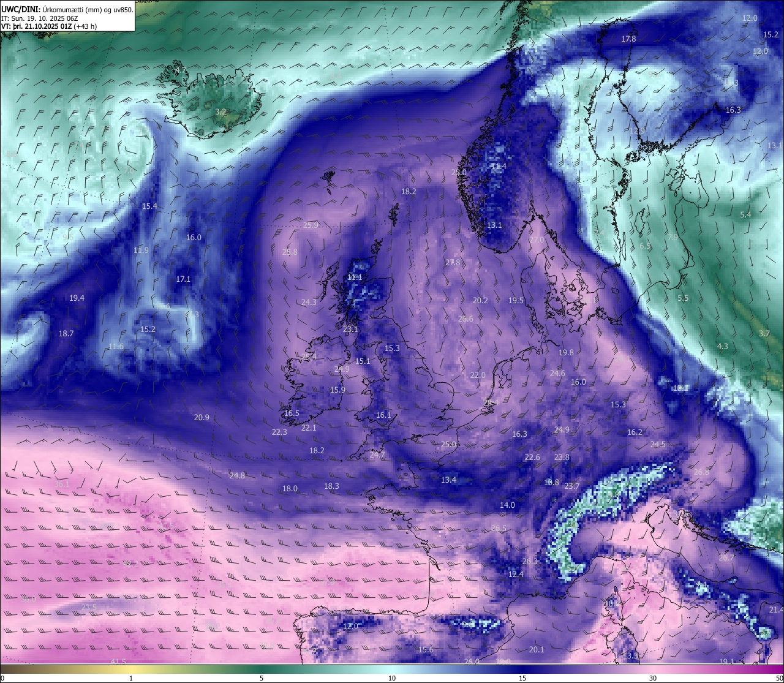Click the 20.9 value west of Ireland
Viewport: 784px width, 683px height.
point(202,417)
